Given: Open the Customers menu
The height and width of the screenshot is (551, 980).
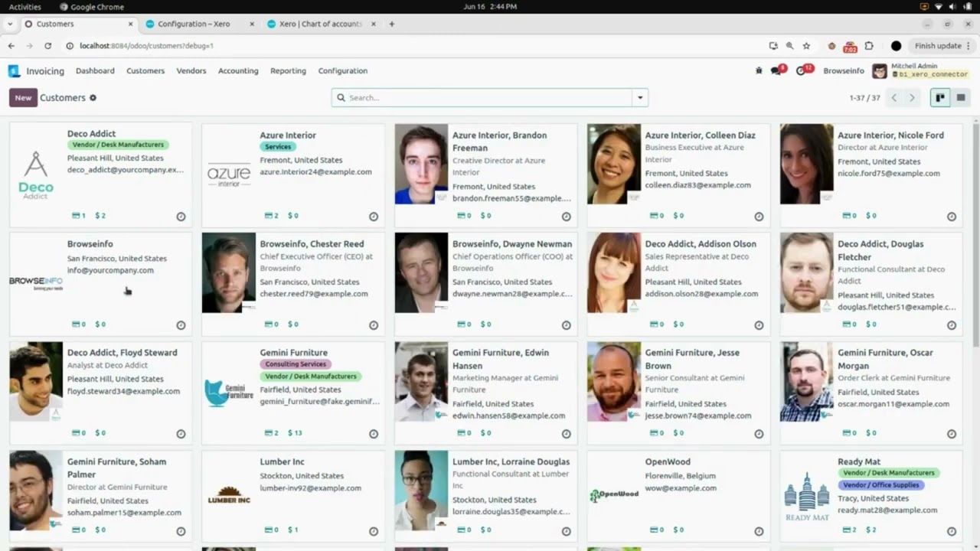Looking at the screenshot, I should 145,70.
